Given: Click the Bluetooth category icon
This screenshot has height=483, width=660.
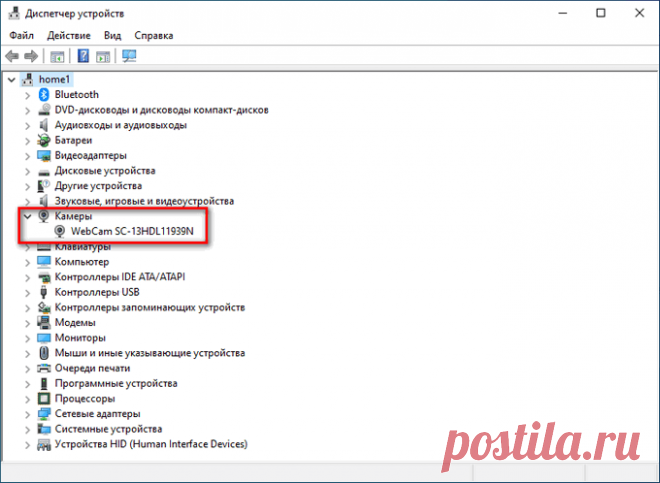Looking at the screenshot, I should 44,95.
